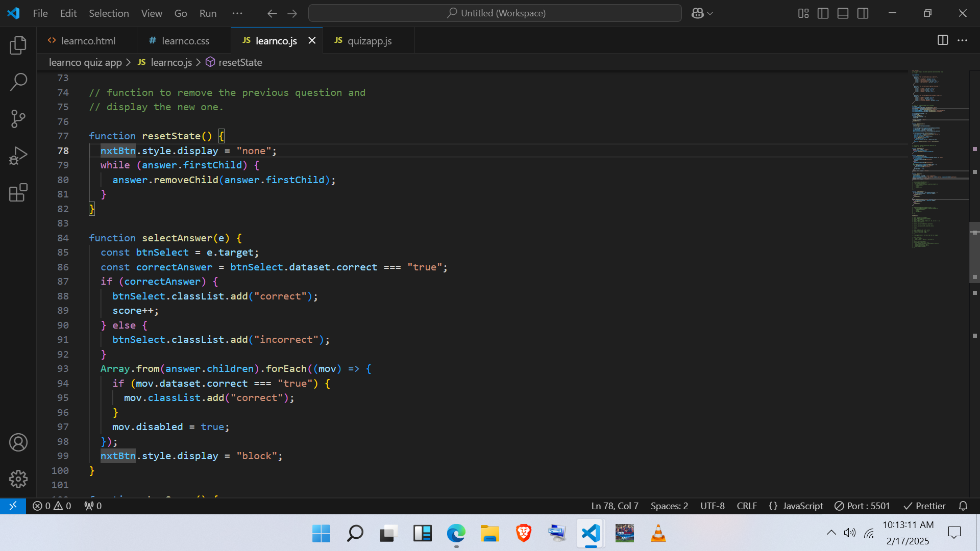Open the Accounts menu in activity bar
980x551 pixels.
(18, 442)
